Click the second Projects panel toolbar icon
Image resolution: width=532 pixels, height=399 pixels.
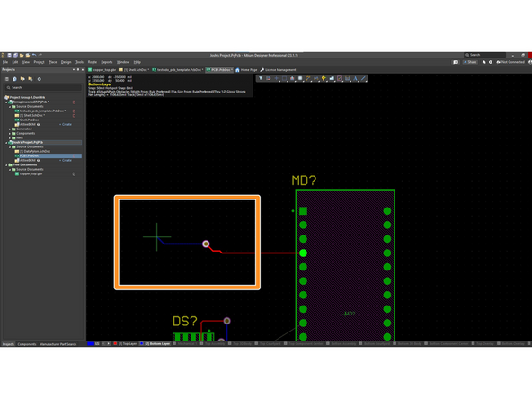pos(14,79)
